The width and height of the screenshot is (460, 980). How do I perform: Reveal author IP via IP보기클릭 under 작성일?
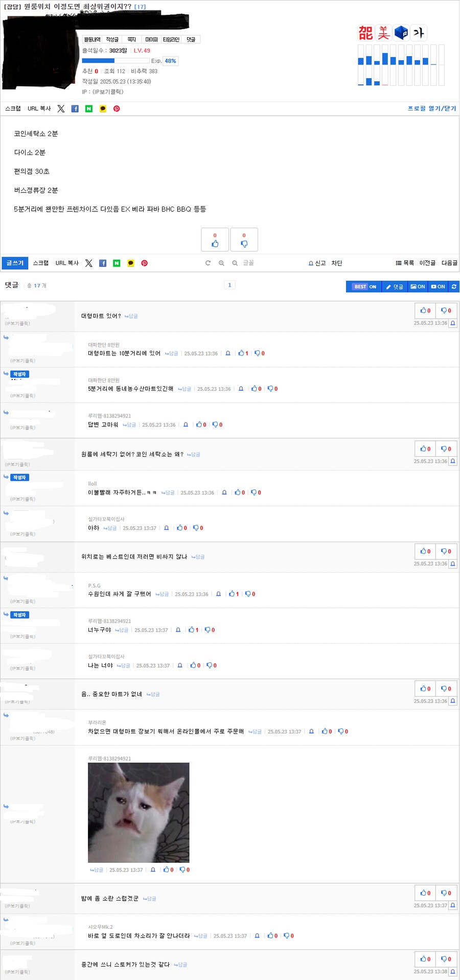click(x=108, y=92)
